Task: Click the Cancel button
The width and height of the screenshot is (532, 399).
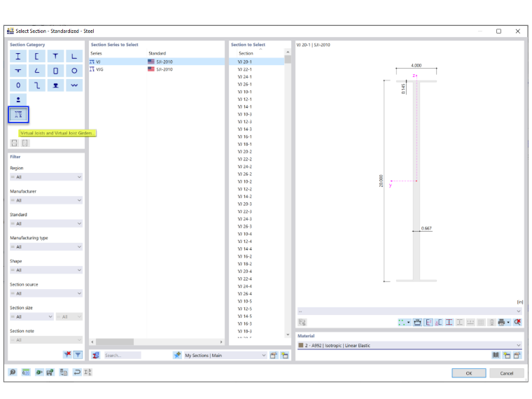Action: coord(507,373)
